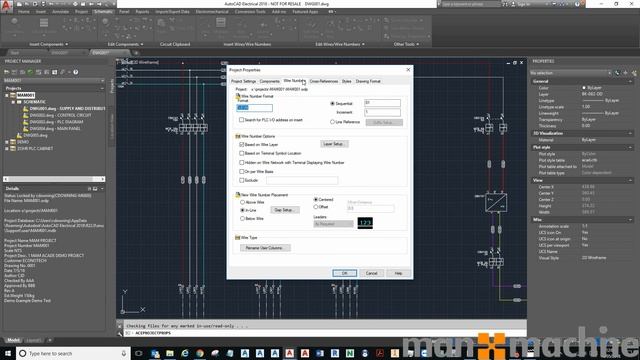Select the Centered radio button
The height and width of the screenshot is (360, 640).
point(316,200)
